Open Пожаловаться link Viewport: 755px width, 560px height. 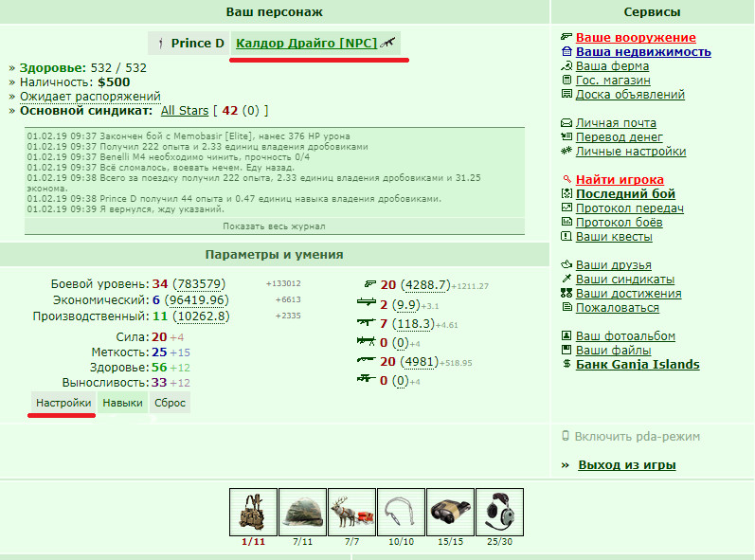click(x=618, y=307)
